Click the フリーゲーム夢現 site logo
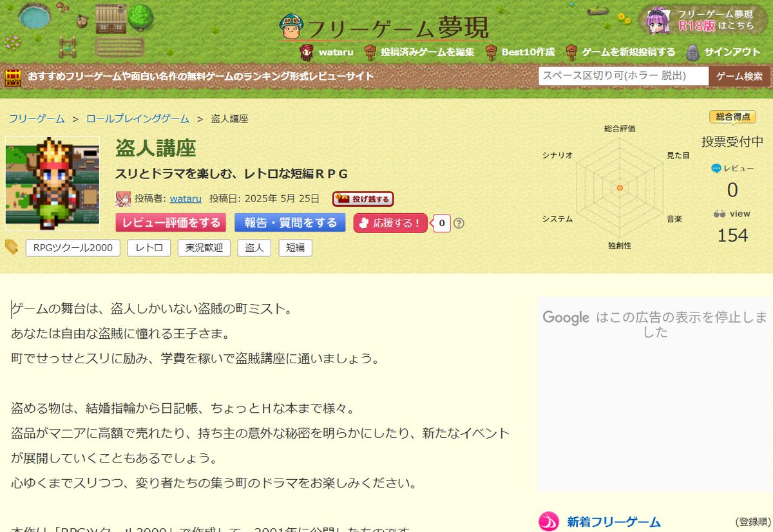This screenshot has width=773, height=532. (385, 27)
